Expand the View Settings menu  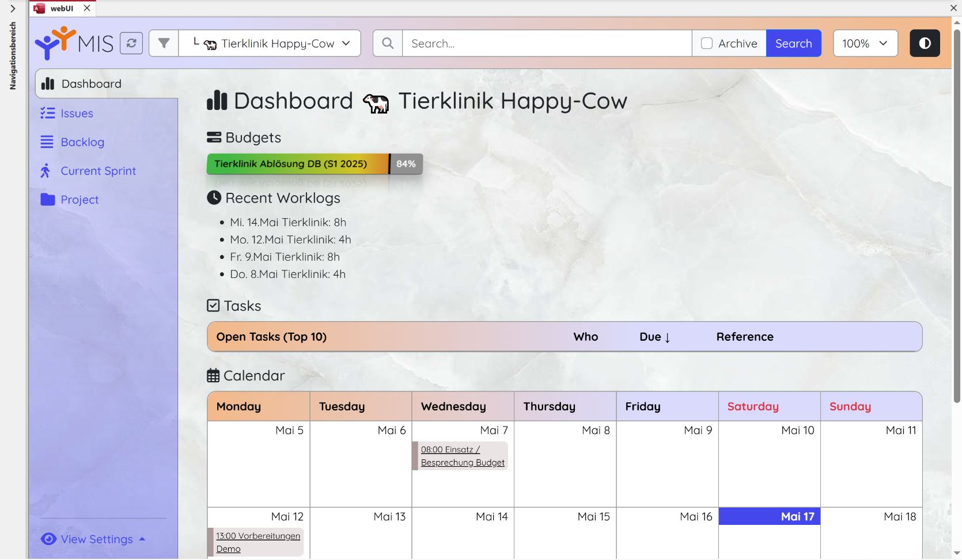[97, 539]
